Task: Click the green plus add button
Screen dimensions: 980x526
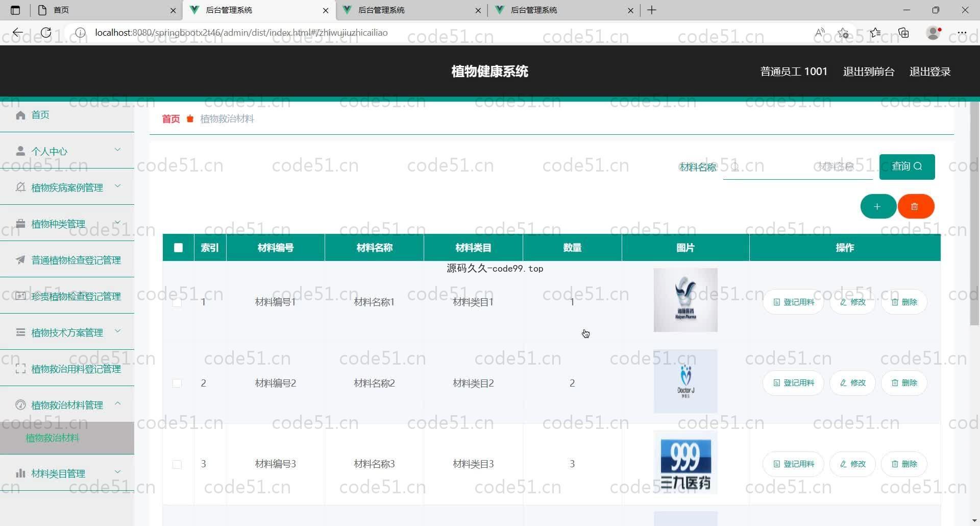Action: click(878, 206)
